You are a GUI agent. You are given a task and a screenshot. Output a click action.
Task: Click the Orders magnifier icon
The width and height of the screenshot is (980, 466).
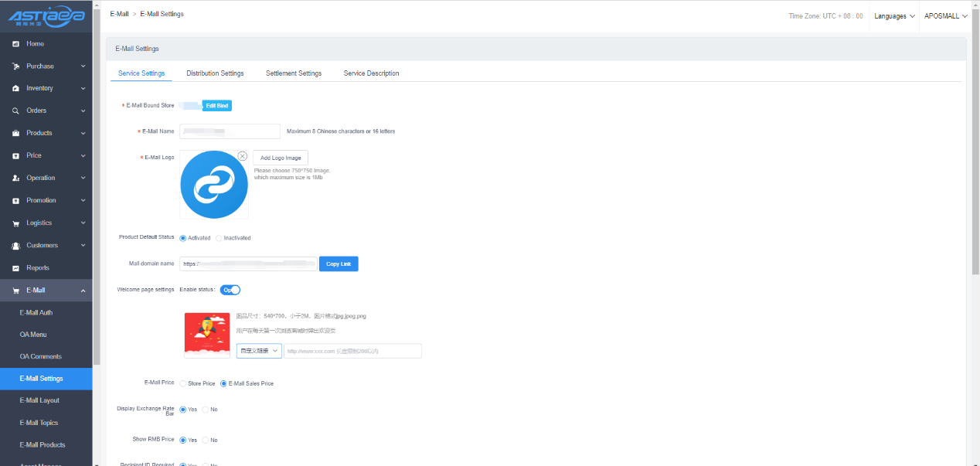(15, 111)
